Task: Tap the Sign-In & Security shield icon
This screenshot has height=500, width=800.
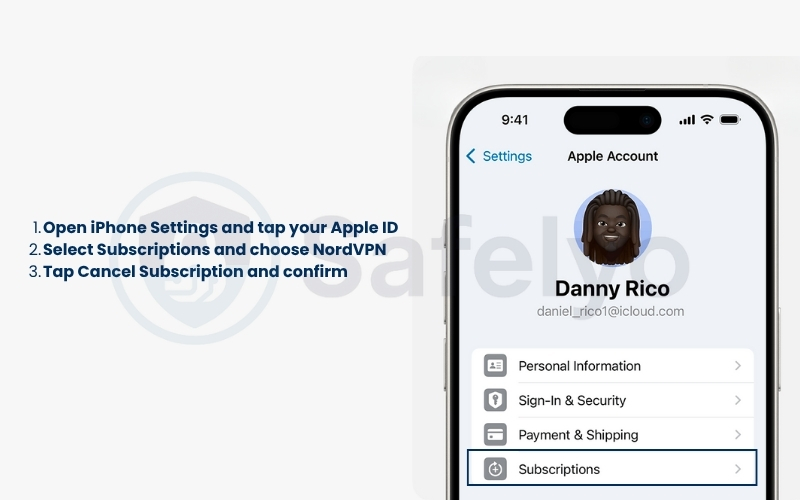Action: 495,400
